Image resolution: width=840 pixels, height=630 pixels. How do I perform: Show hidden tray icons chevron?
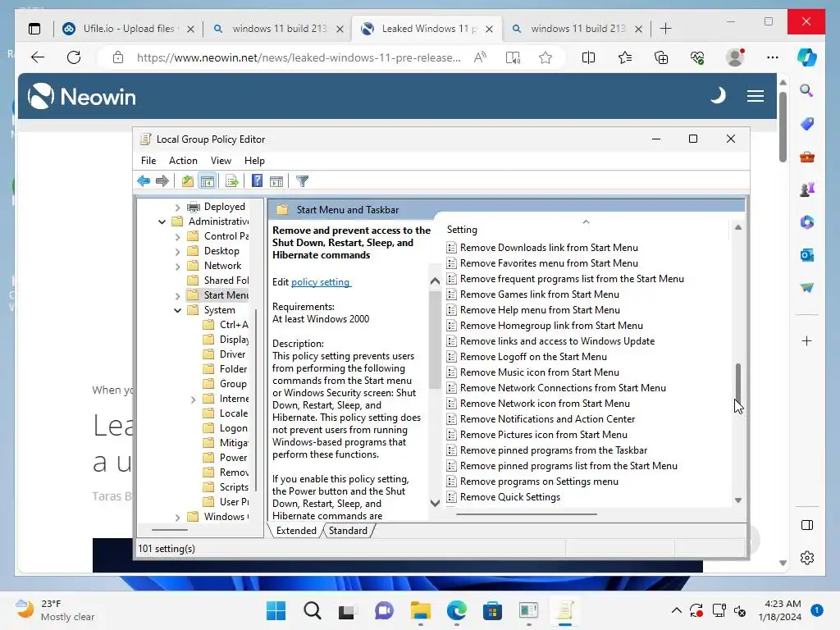tap(676, 610)
